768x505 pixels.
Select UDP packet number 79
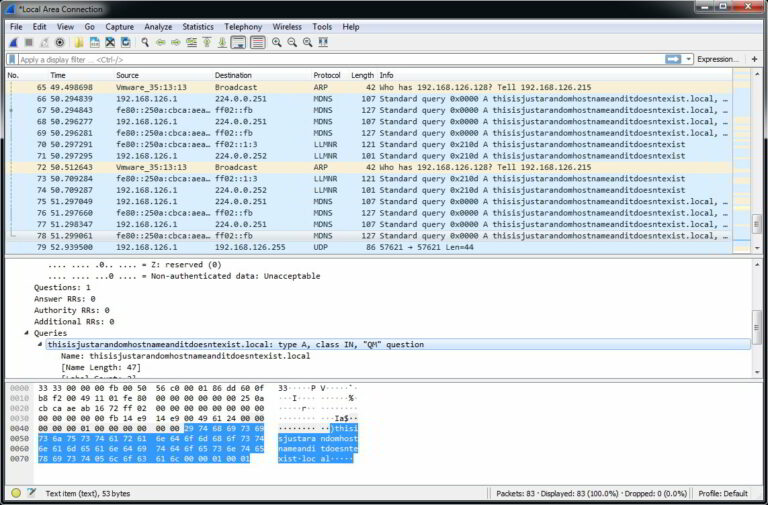click(x=369, y=247)
